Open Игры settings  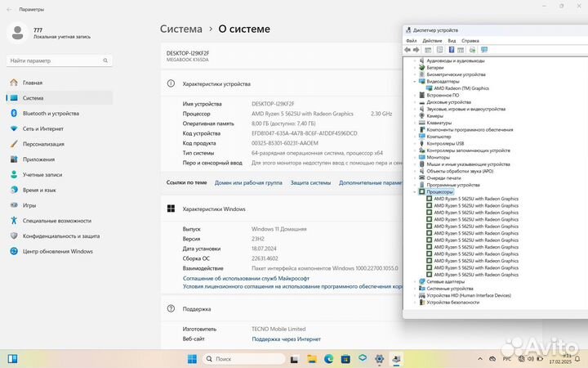coord(60,206)
